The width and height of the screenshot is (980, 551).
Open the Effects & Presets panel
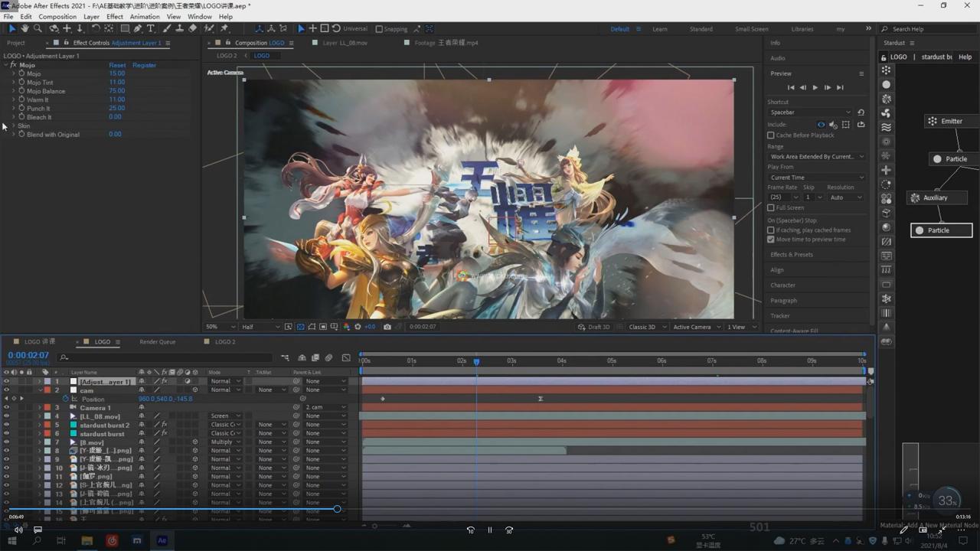792,254
